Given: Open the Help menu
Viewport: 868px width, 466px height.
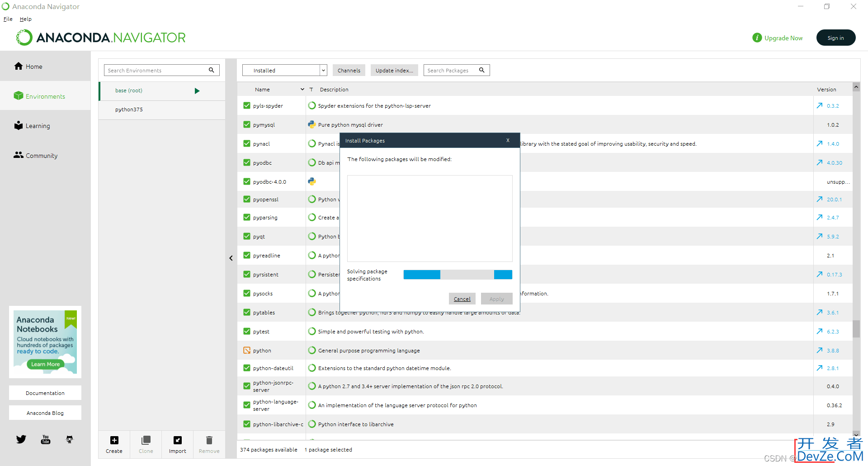Looking at the screenshot, I should click(26, 19).
